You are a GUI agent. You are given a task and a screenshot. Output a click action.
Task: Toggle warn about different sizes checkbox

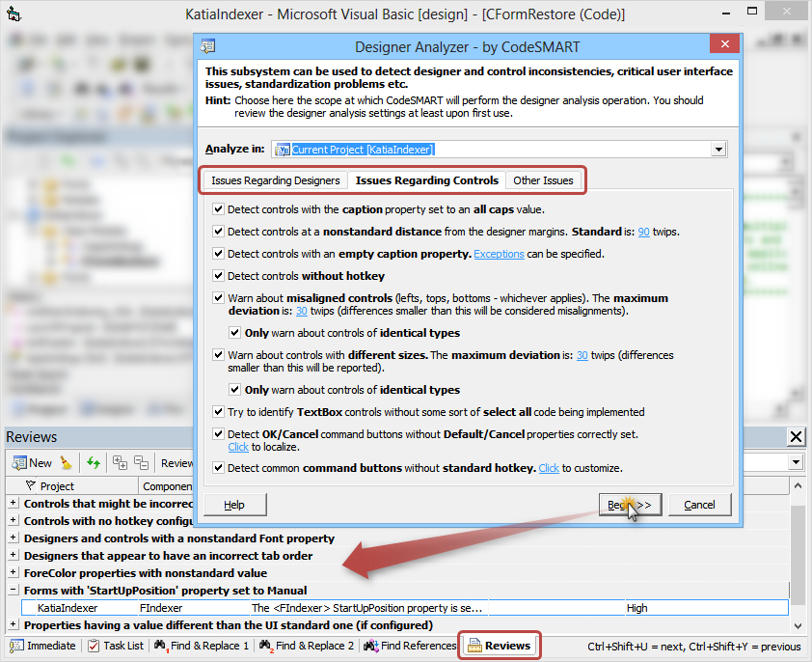click(x=219, y=355)
